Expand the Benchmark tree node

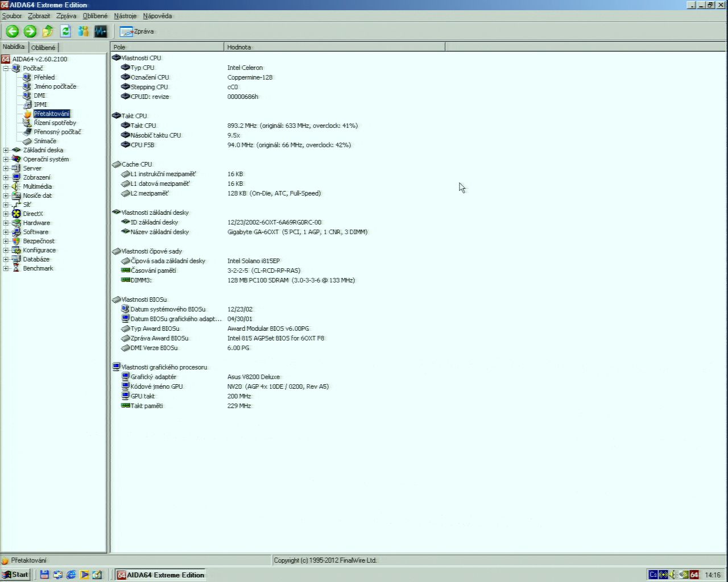pos(6,268)
